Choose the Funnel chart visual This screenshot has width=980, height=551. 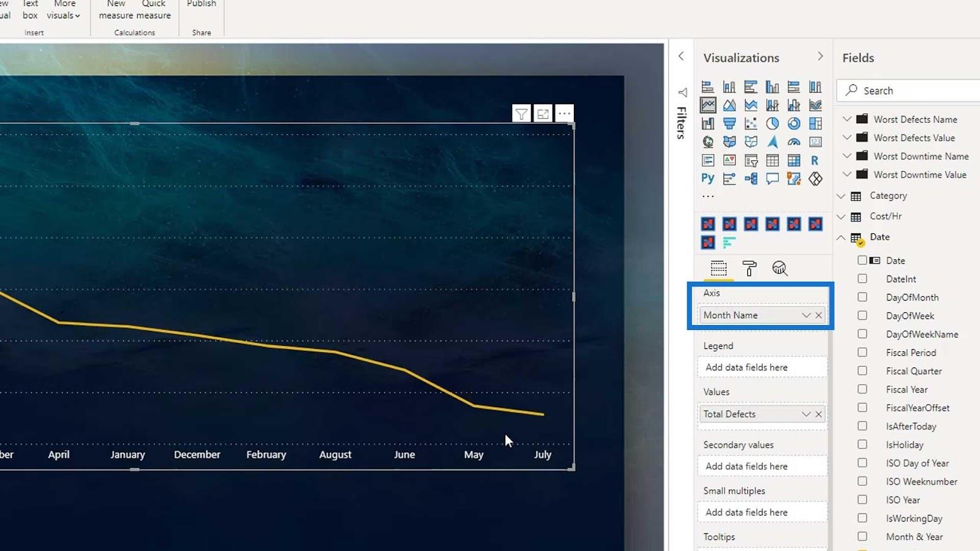(729, 124)
